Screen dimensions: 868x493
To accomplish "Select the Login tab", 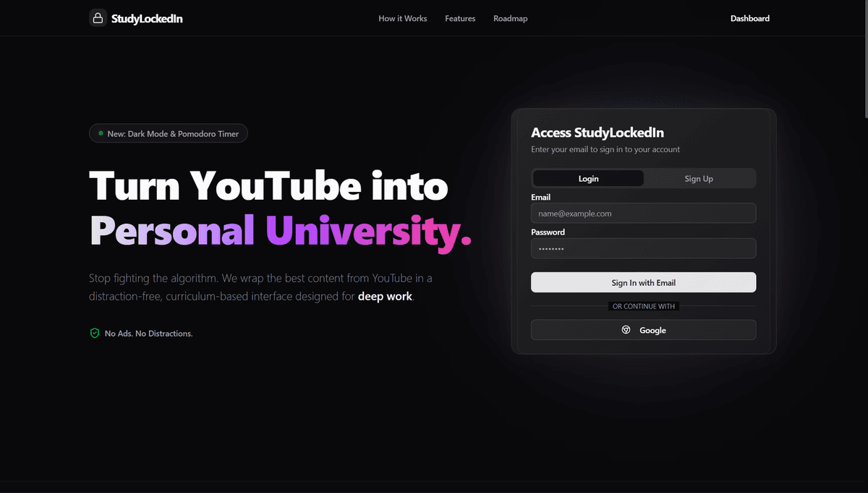I will 588,179.
